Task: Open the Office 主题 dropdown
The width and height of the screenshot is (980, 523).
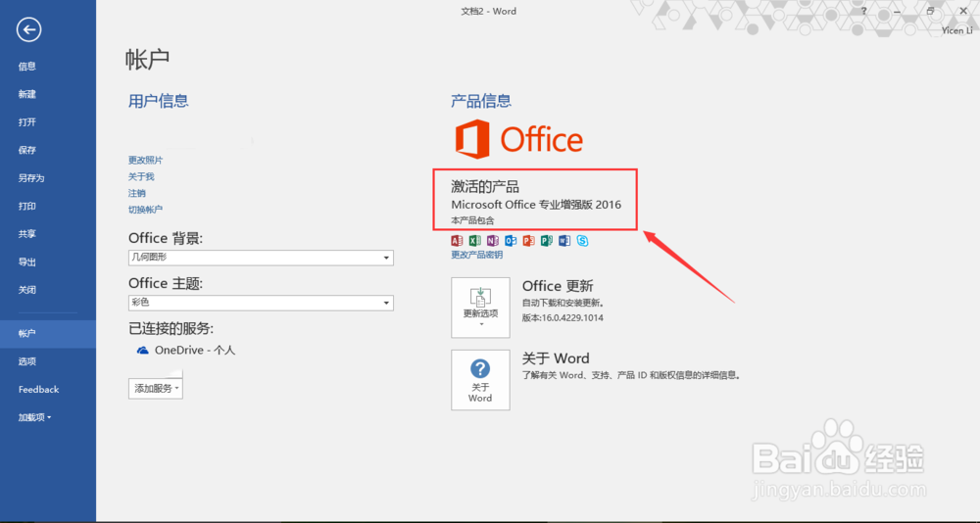Action: pos(261,303)
